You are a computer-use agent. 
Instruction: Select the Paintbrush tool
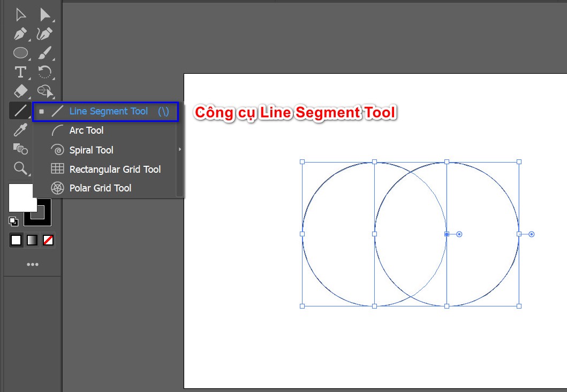(x=44, y=53)
